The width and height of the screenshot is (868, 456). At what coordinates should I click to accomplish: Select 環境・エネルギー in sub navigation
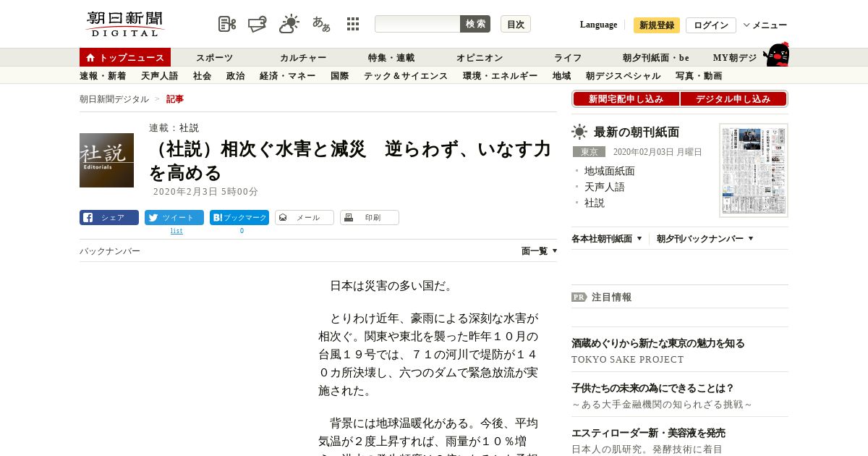[x=501, y=76]
